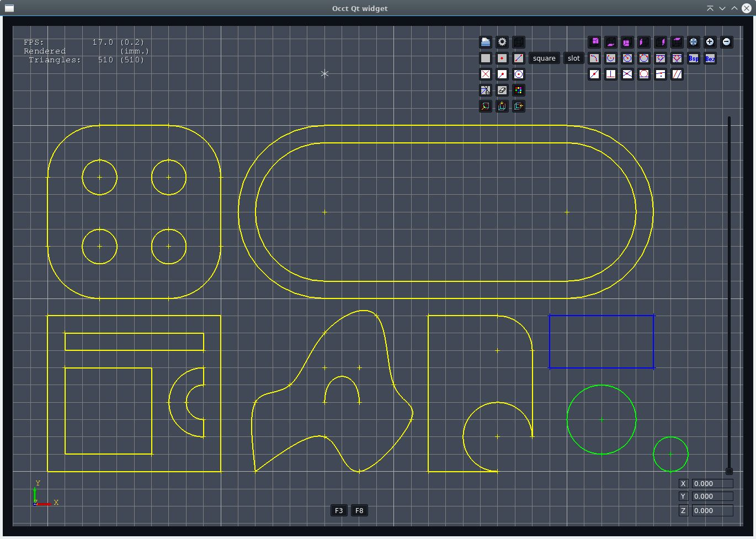Select the point tool (red dot)
756x539 pixels.
click(502, 58)
